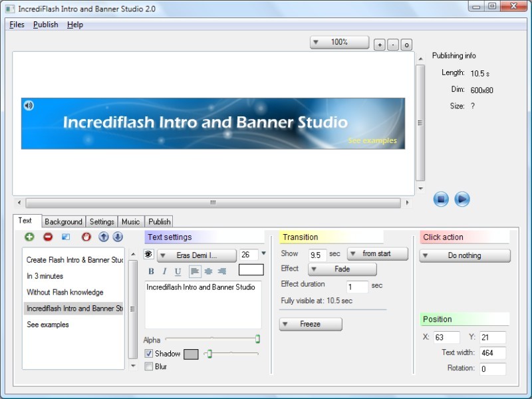Image resolution: width=532 pixels, height=399 pixels.
Task: Click the preview vertical scrollbar
Action: pos(420,122)
